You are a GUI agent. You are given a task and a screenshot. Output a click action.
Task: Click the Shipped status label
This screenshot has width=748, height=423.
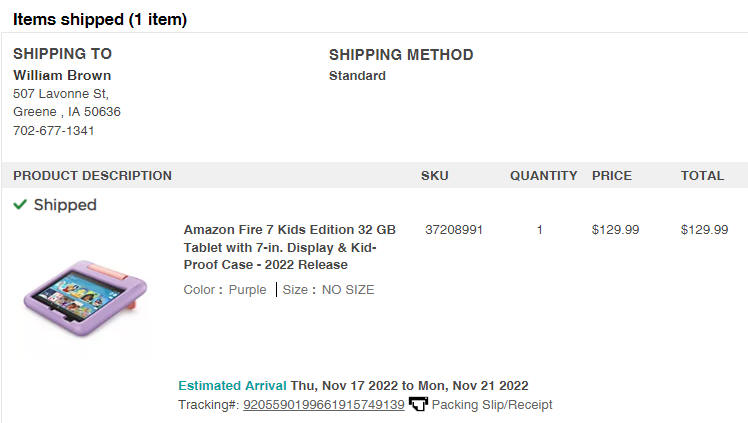[x=65, y=205]
